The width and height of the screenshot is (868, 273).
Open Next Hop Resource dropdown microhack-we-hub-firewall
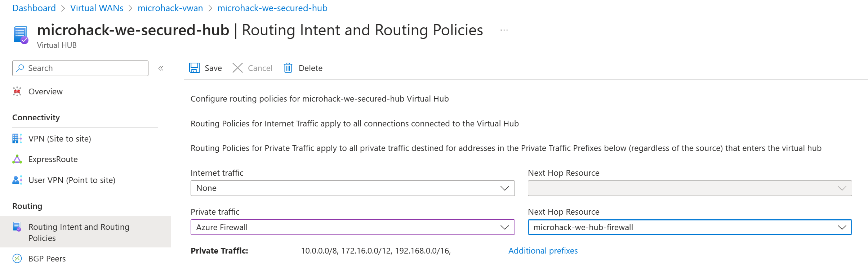tap(690, 227)
